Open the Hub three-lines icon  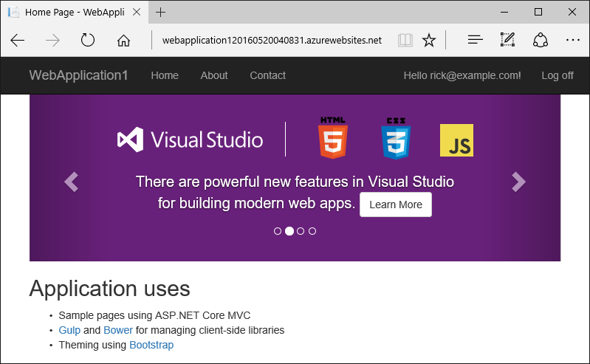coord(476,40)
